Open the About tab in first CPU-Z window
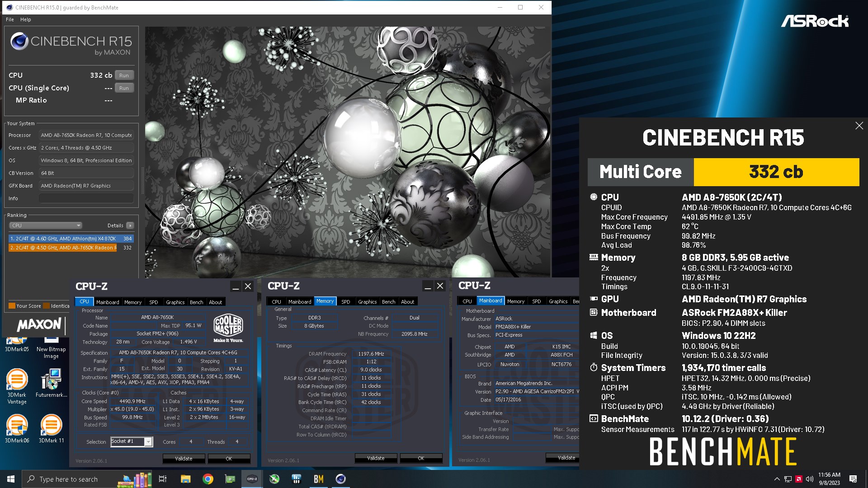Viewport: 868px width, 488px height. (216, 302)
